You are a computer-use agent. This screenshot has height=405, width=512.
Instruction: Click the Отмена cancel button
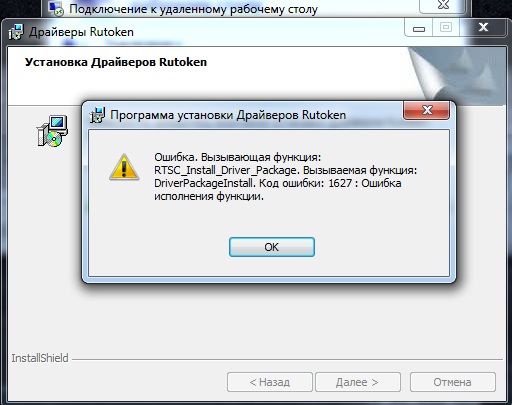pos(453,382)
